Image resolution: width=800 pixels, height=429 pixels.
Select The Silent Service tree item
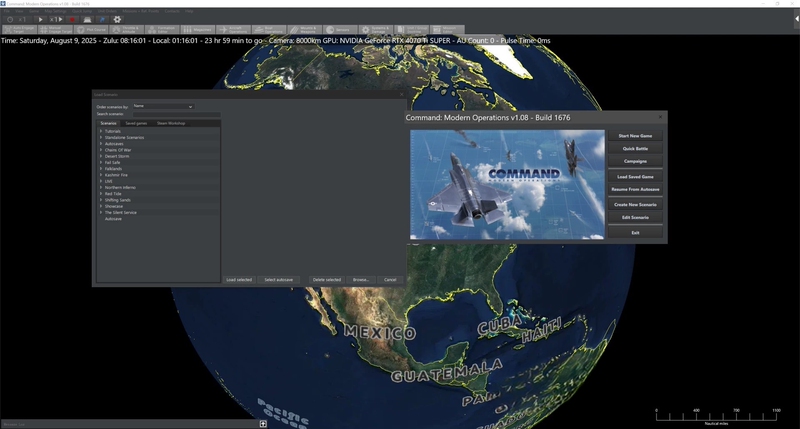pos(121,212)
